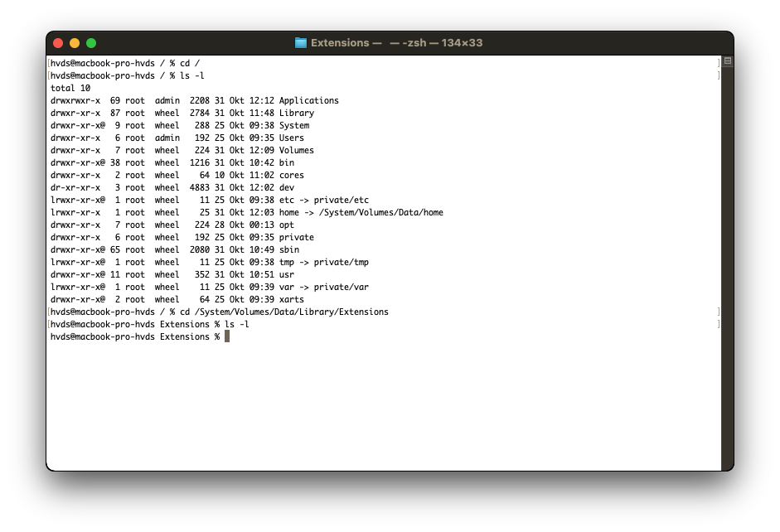The height and width of the screenshot is (532, 780).
Task: Click the green full-screen button
Action: pos(91,43)
